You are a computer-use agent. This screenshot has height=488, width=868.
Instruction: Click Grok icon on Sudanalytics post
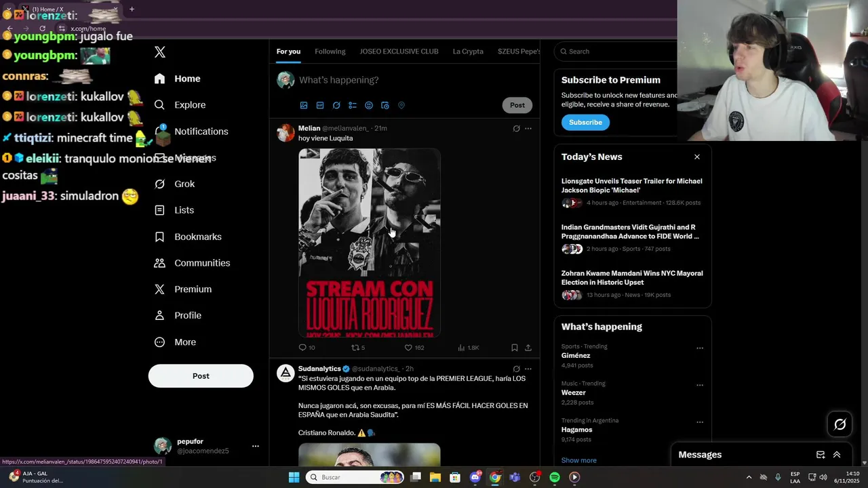click(x=516, y=369)
